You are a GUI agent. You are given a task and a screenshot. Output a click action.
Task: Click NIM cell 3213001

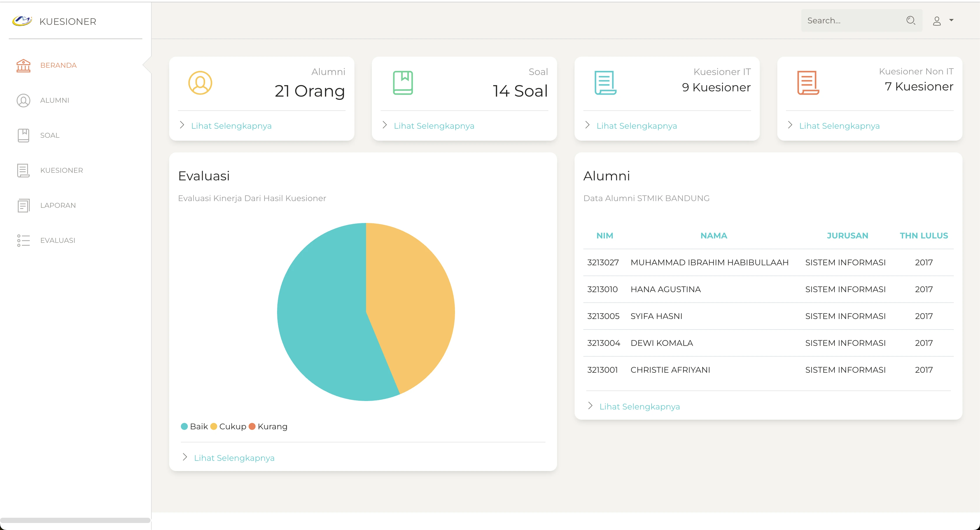[x=603, y=370]
